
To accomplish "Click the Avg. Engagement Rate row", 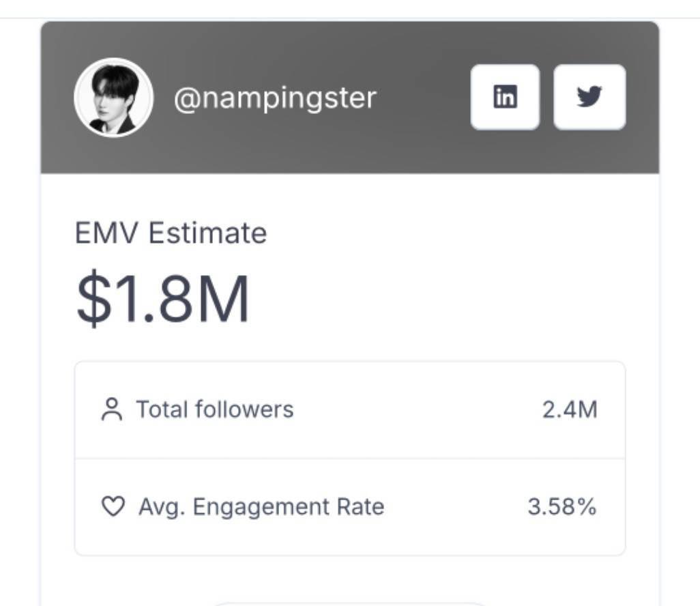I will (350, 507).
